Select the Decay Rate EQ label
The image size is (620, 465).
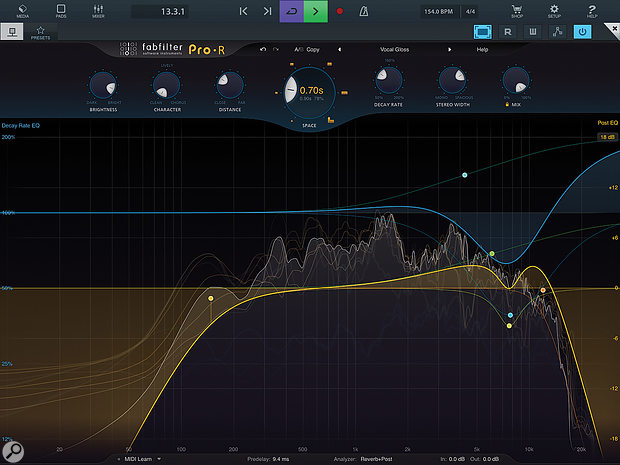point(21,126)
